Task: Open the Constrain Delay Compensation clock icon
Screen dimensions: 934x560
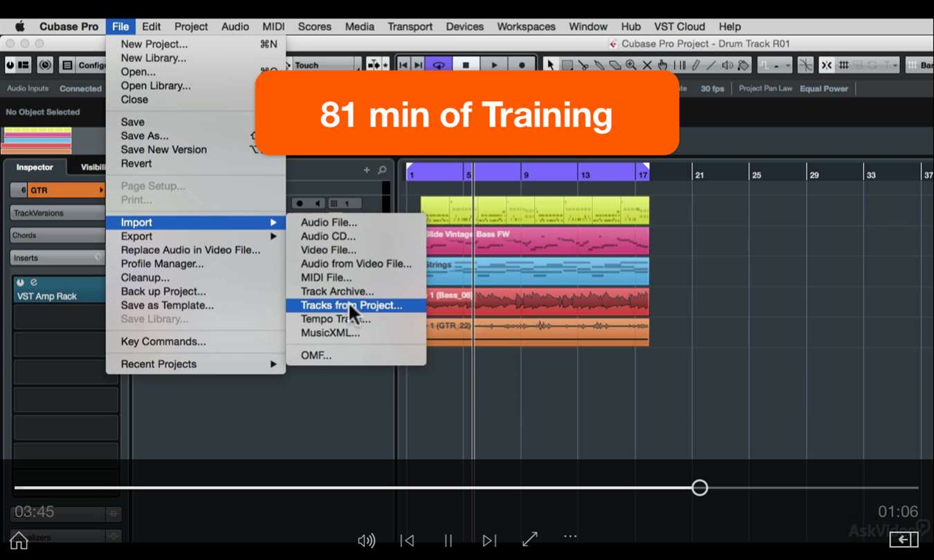Action: click(x=45, y=65)
